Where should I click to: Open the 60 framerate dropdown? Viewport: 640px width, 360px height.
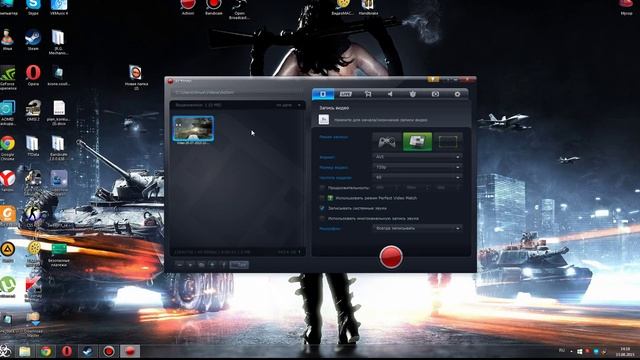click(418, 177)
